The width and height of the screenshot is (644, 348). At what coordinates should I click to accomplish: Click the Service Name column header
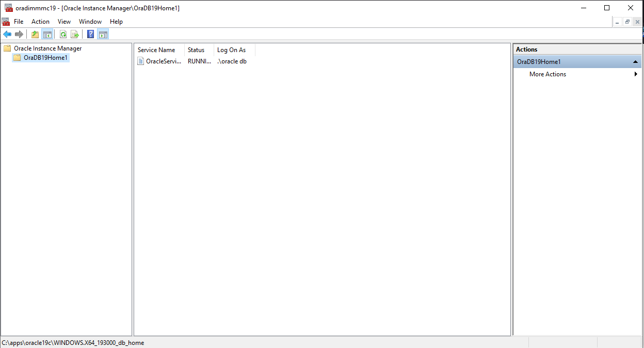point(157,49)
